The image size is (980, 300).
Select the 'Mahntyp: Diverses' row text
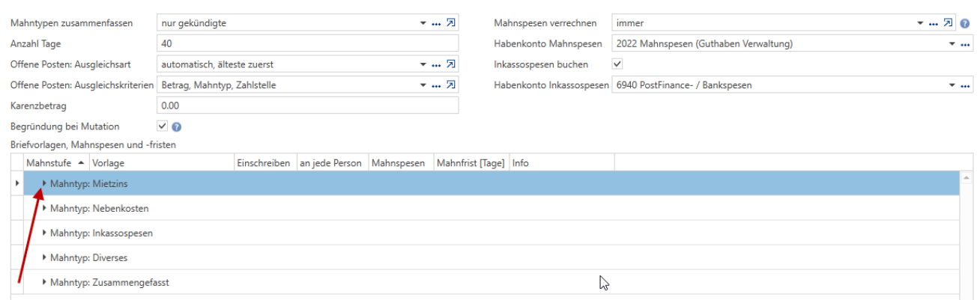tap(89, 257)
